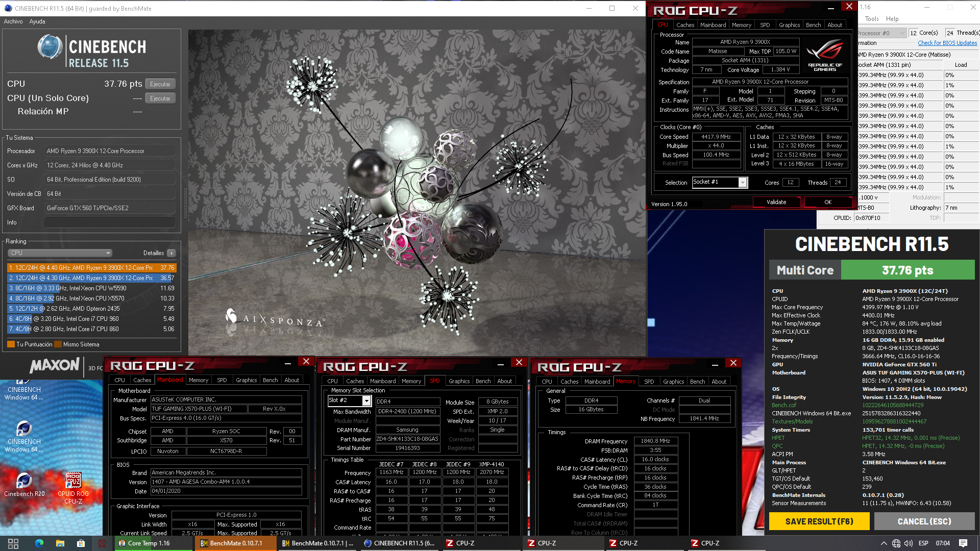Viewport: 980px width, 551px height.
Task: Click the MAXON logo
Action: pos(55,365)
